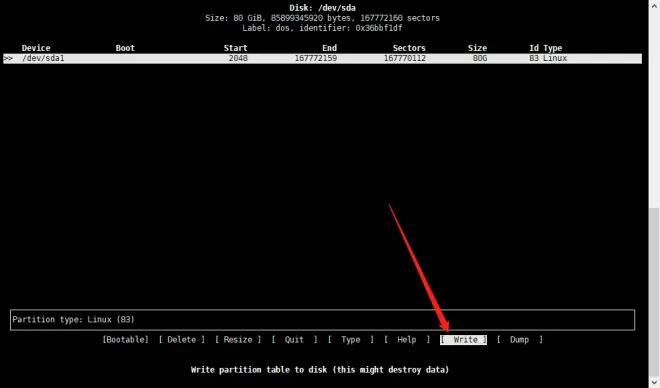
Task: Select the Type menu option
Action: 351,340
